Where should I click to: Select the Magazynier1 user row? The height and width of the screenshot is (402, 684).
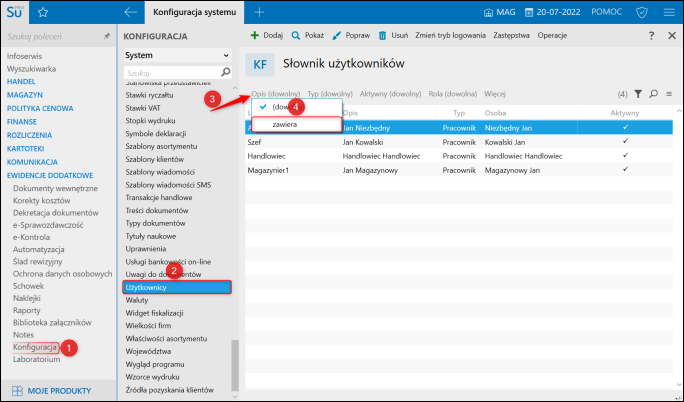tap(459, 170)
